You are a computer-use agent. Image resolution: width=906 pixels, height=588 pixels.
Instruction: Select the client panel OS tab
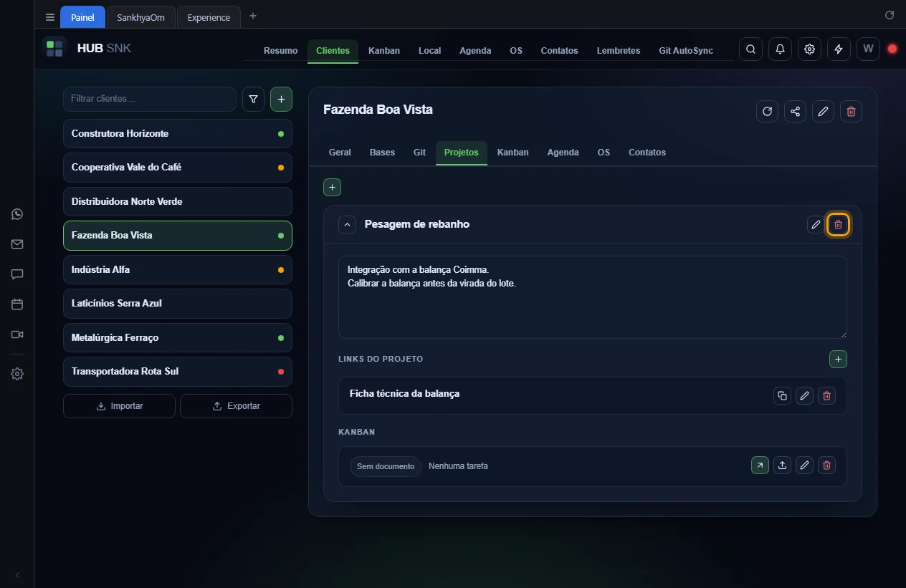(x=604, y=153)
